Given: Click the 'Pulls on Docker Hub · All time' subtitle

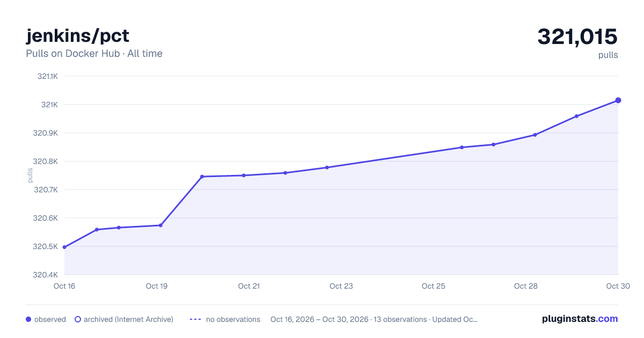Looking at the screenshot, I should click(94, 54).
